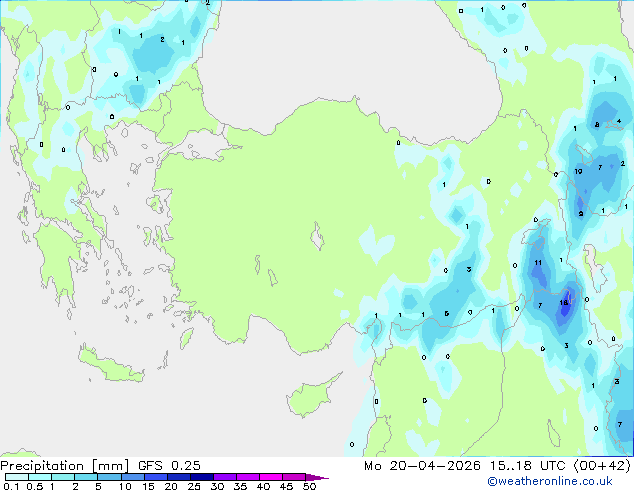Click the "(00+42)" forecast offset text

pos(602,466)
